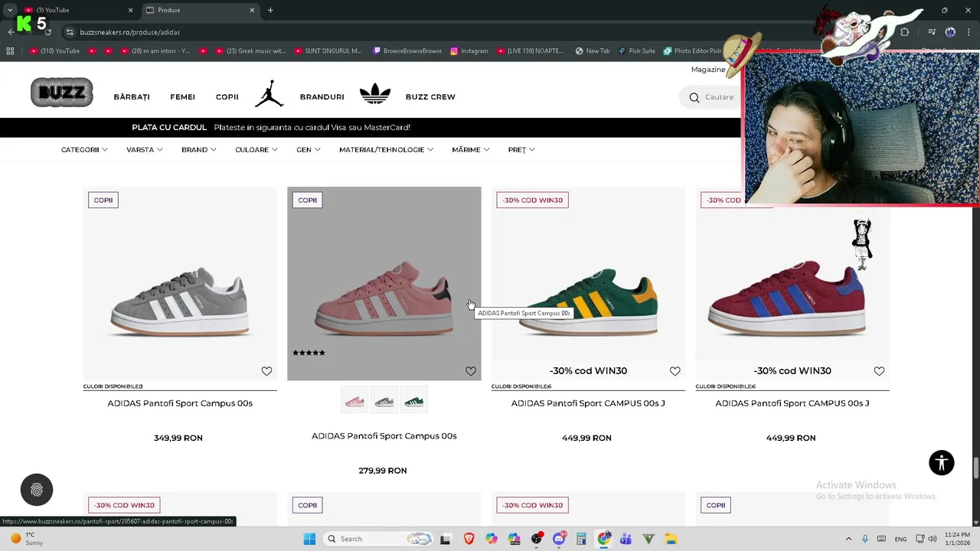Open Chrome apps grid in bookmarks bar
The height and width of the screenshot is (551, 980).
coord(10,51)
